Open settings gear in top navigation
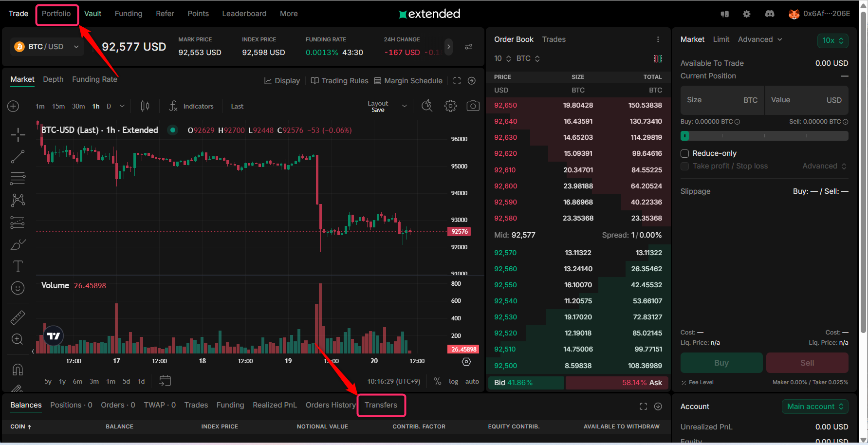This screenshot has height=445, width=868. (746, 14)
